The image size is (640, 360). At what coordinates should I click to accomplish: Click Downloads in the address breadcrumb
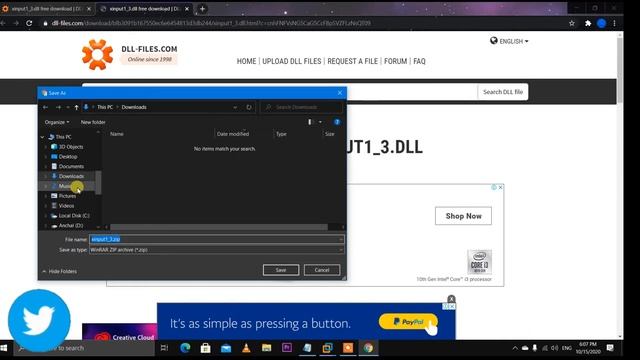click(134, 107)
